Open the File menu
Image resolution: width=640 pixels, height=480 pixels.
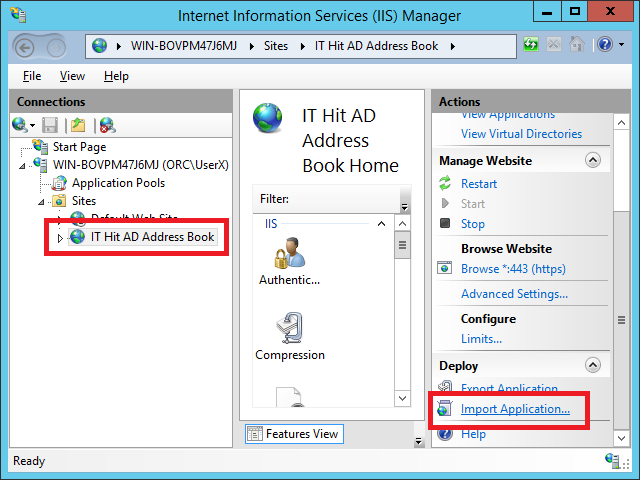[32, 76]
